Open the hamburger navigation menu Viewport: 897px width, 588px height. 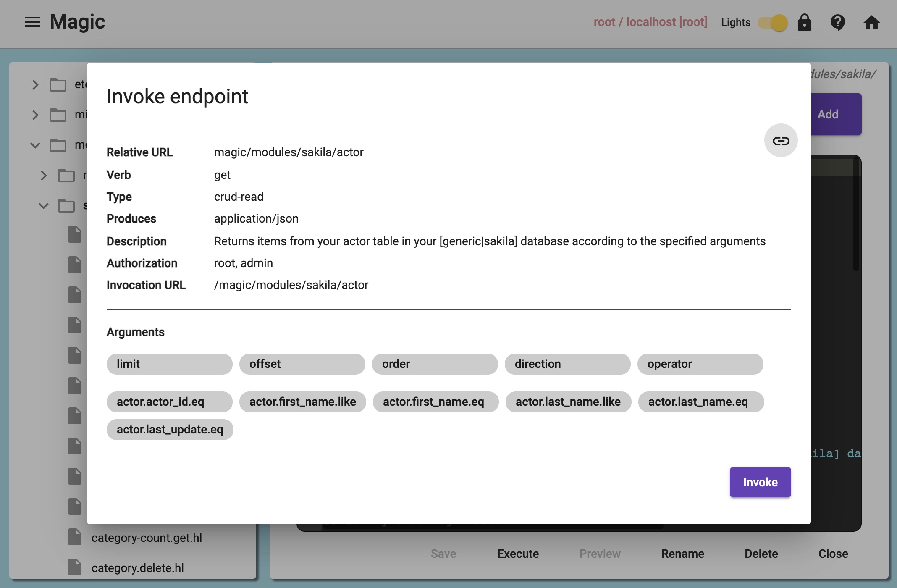point(32,22)
